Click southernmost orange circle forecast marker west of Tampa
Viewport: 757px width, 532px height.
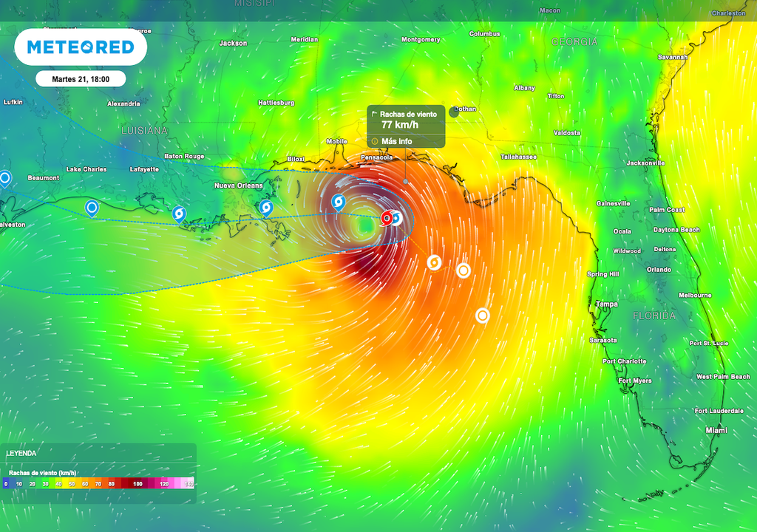pos(483,316)
